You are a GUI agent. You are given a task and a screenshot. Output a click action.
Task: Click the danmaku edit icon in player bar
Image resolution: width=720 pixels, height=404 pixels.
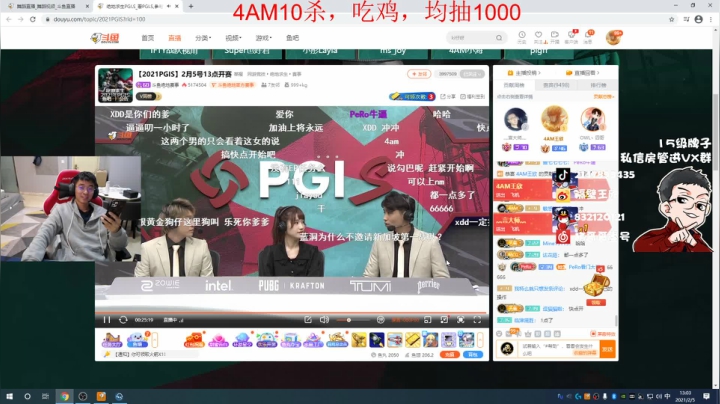click(x=308, y=320)
